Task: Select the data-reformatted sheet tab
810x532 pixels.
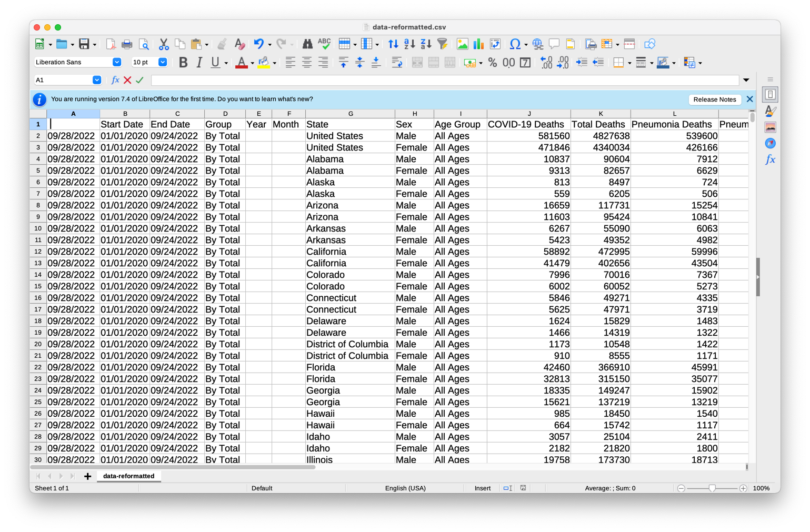Action: [x=129, y=476]
